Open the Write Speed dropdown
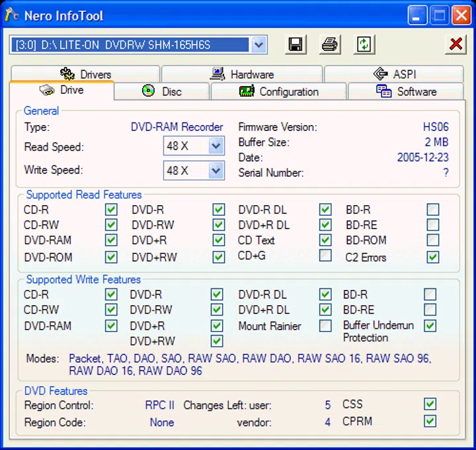The height and width of the screenshot is (450, 476). tap(216, 171)
